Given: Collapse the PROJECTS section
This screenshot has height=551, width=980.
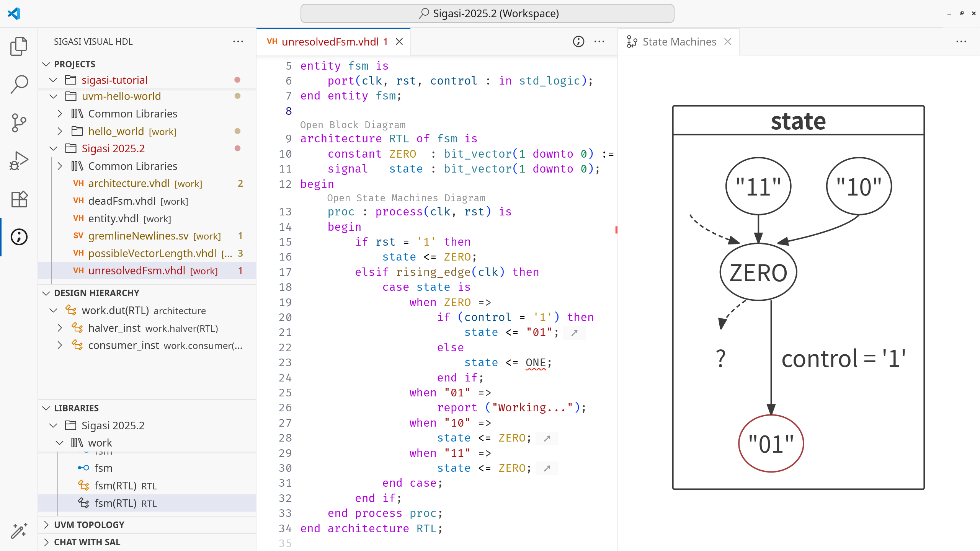Looking at the screenshot, I should (x=46, y=64).
